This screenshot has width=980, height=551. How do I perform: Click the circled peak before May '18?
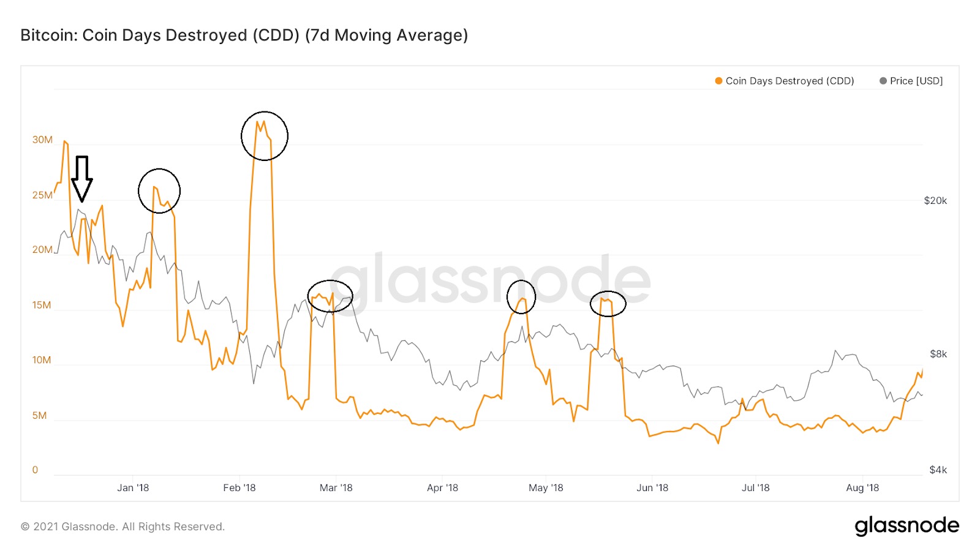coord(521,297)
